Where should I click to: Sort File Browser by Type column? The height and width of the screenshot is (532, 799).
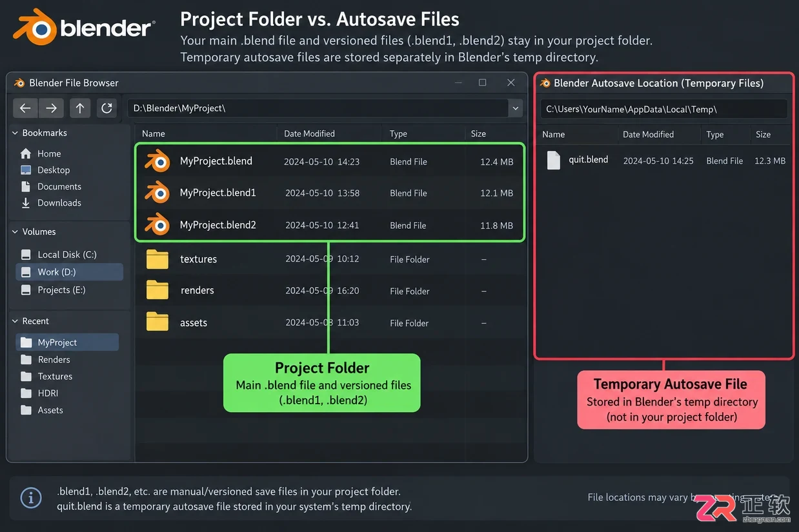(398, 133)
